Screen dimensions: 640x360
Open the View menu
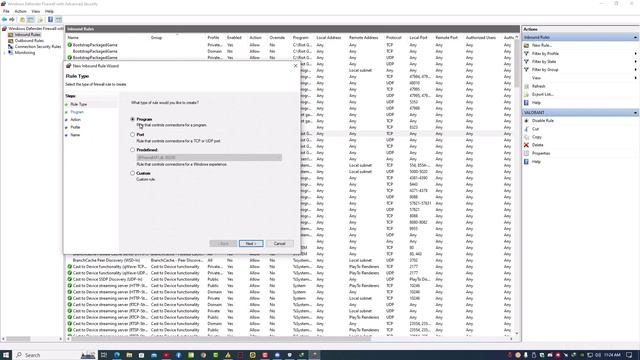pyautogui.click(x=36, y=11)
